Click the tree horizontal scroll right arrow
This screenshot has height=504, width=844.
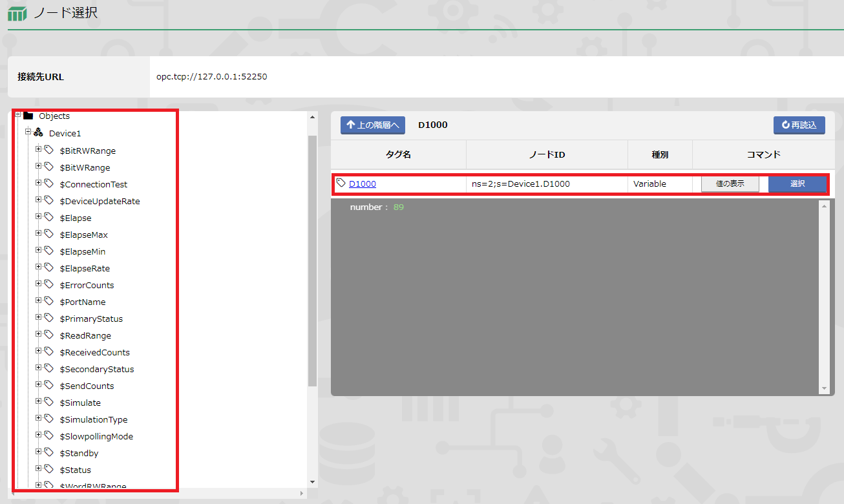(302, 494)
